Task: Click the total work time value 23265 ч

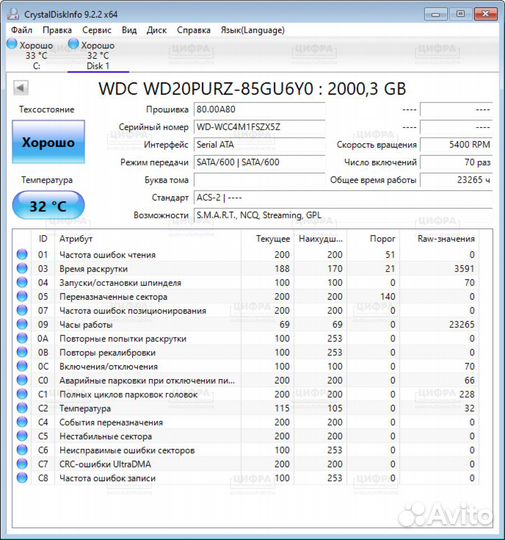Action: pyautogui.click(x=456, y=180)
